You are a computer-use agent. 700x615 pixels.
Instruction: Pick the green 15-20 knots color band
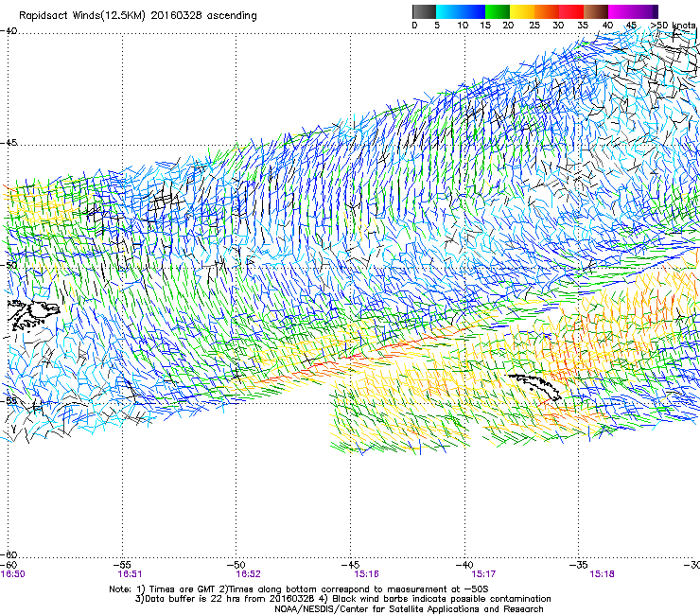coord(498,11)
